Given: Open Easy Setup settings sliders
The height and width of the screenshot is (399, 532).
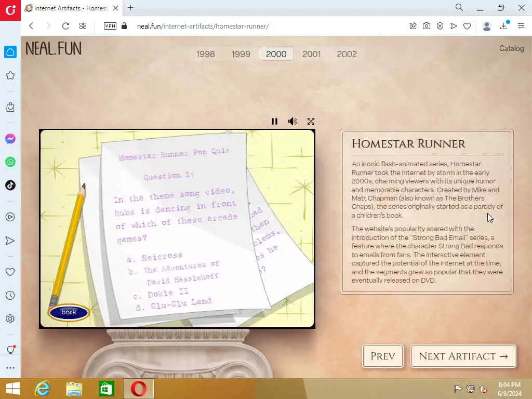Looking at the screenshot, I should [521, 26].
